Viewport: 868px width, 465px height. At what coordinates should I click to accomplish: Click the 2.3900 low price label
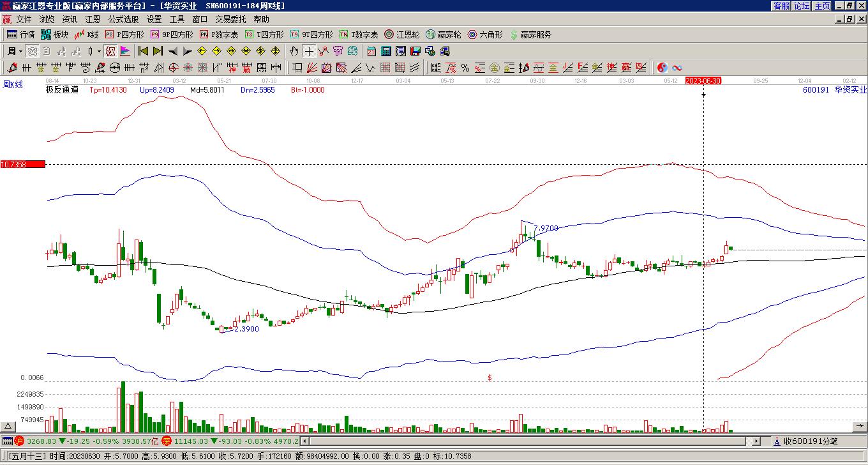click(246, 329)
